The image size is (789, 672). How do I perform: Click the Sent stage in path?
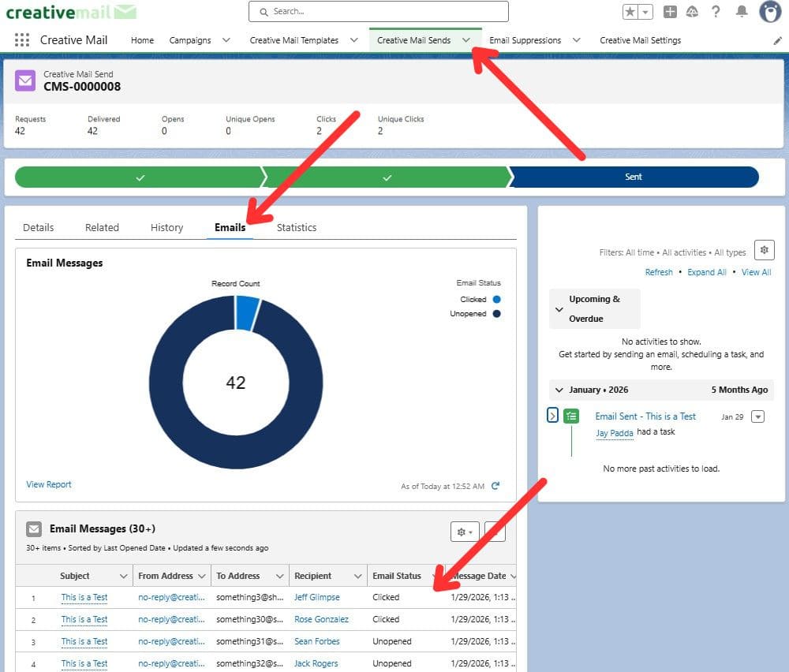point(634,177)
